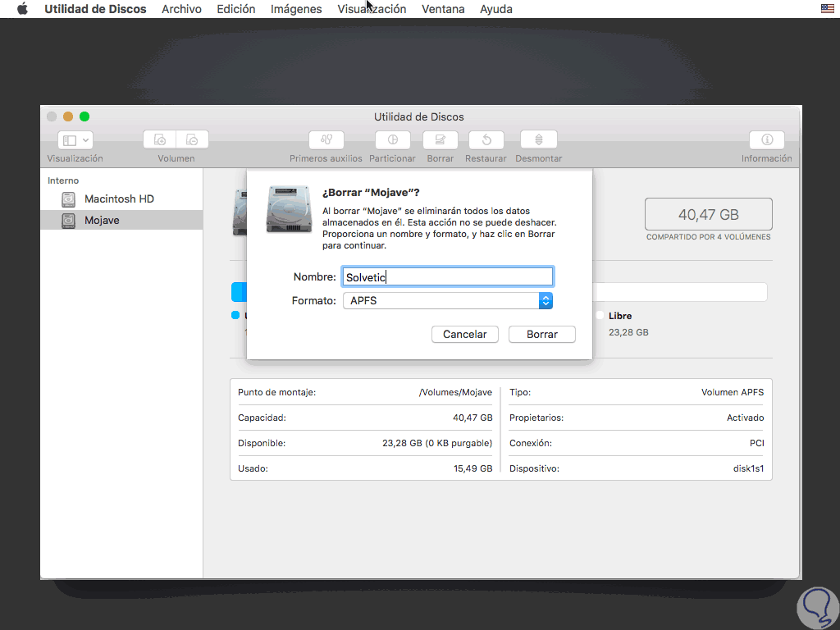Viewport: 840px width, 630px height.
Task: Run Primeros auxilios from the toolbar
Action: [326, 139]
